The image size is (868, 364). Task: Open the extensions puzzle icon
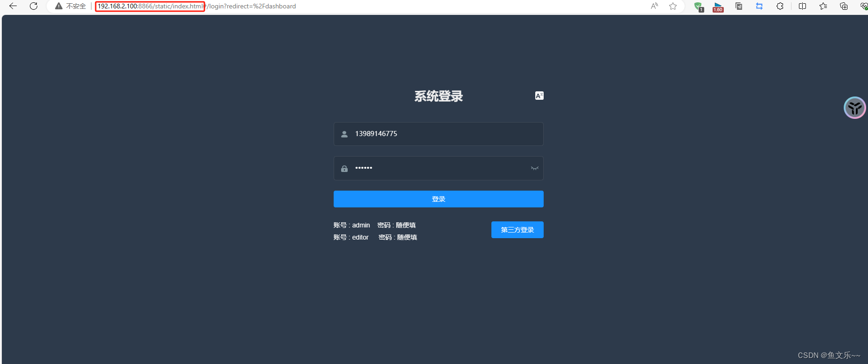780,6
